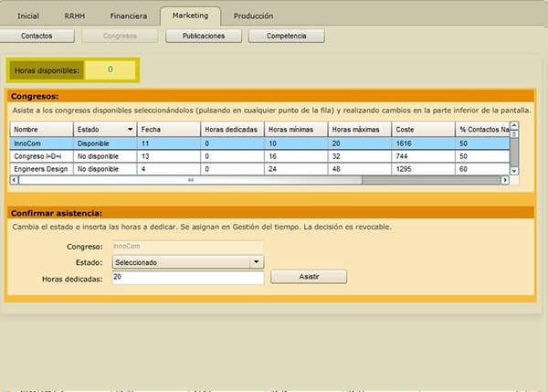Screen dimensions: 548x392
Task: Click the horizontal scrollbar left arrow
Action: coord(15,180)
